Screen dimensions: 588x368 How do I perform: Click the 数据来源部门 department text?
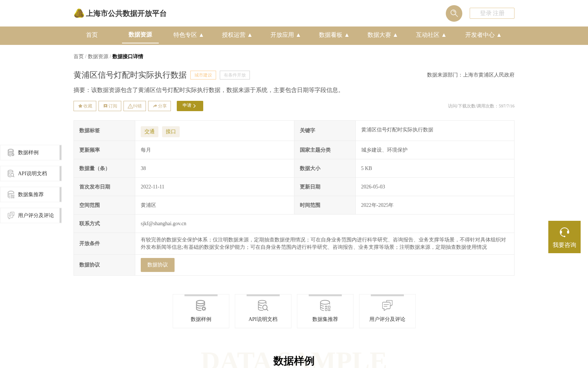[471, 75]
